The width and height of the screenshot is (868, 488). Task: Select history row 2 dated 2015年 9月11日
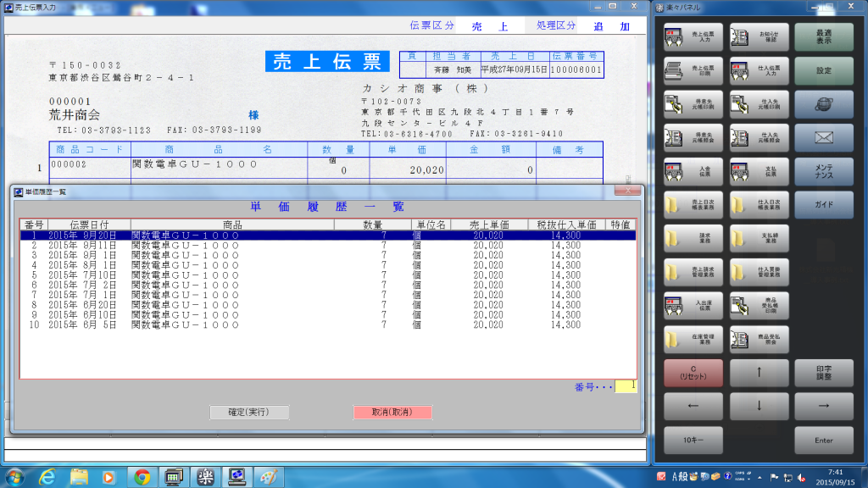tap(328, 246)
